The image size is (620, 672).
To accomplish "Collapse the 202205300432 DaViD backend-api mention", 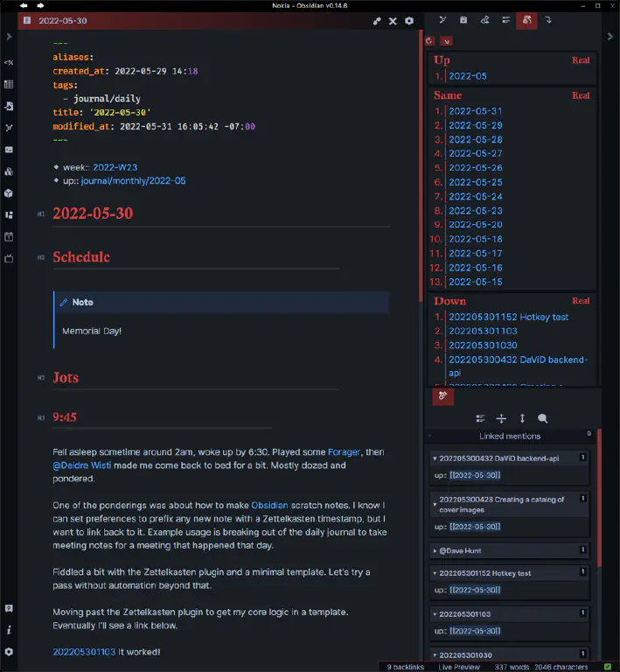I will click(435, 458).
